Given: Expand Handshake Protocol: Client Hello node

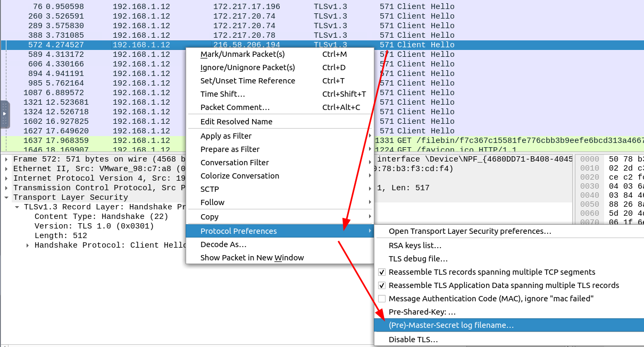Looking at the screenshot, I should pos(28,246).
